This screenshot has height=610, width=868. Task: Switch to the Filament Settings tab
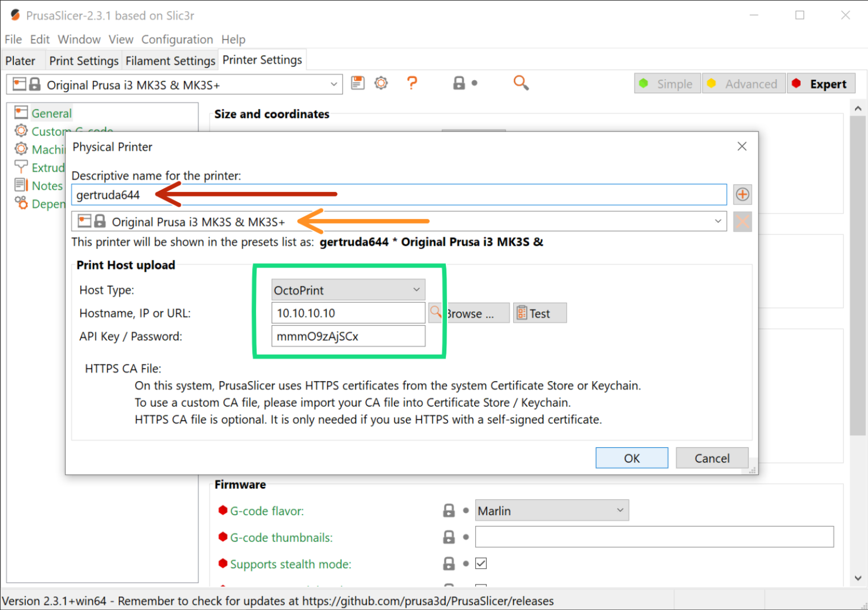click(x=170, y=60)
